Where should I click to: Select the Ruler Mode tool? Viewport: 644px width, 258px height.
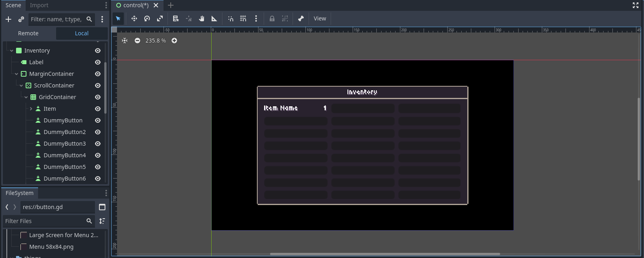214,18
